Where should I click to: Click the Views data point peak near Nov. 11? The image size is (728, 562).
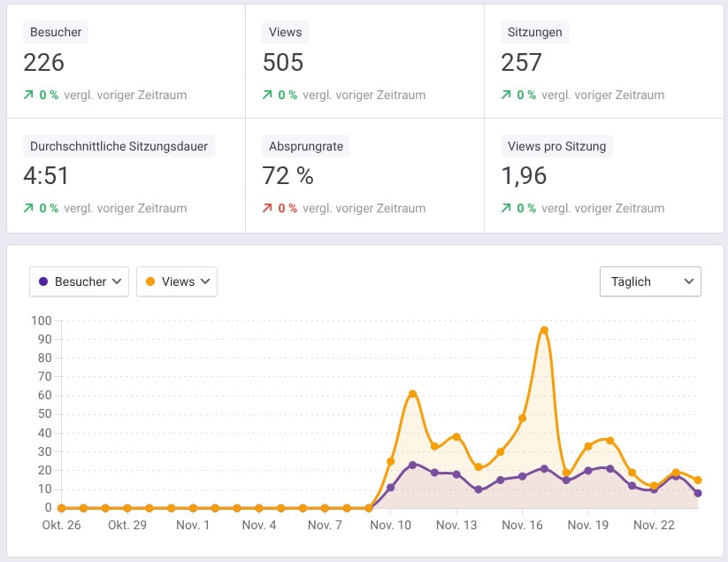(412, 394)
